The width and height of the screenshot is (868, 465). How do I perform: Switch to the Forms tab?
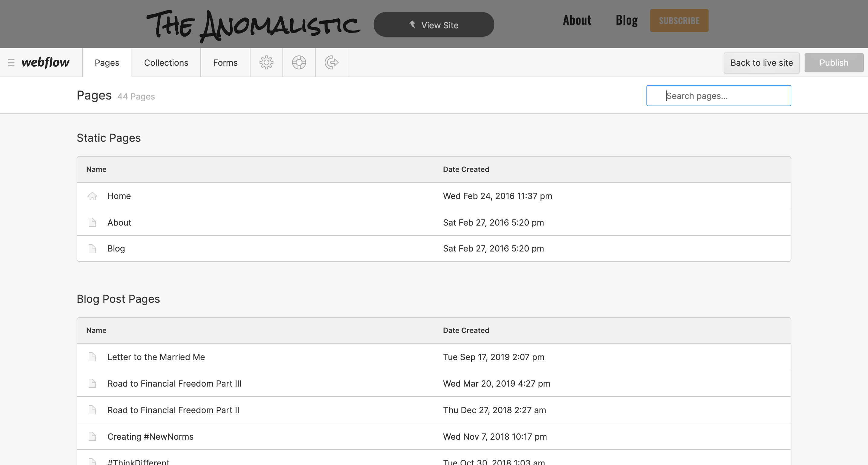click(x=225, y=63)
